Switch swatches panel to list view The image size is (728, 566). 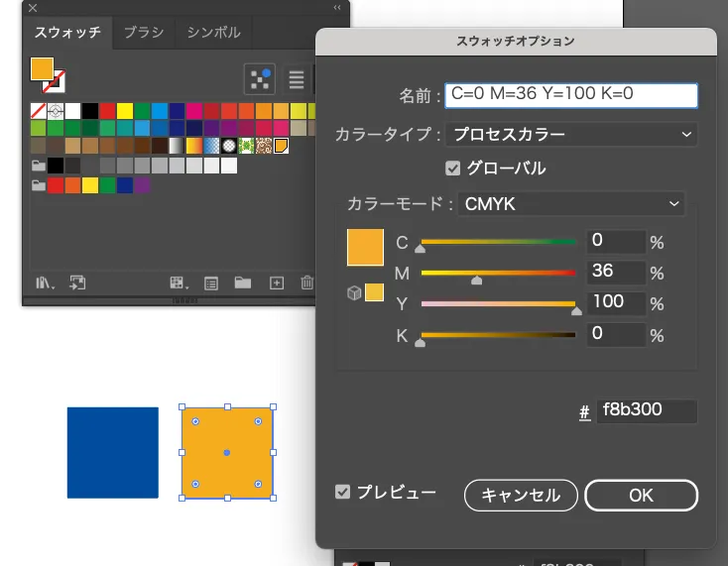(297, 79)
